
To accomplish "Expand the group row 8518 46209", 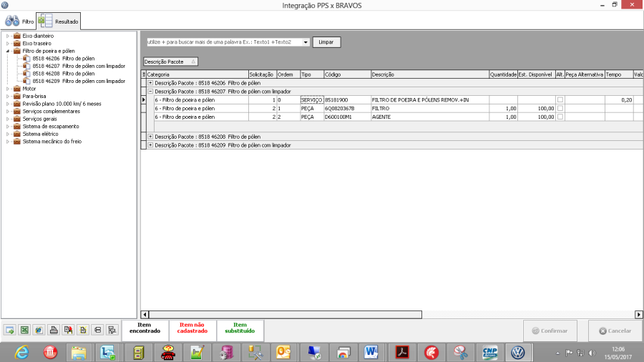I will [150, 145].
